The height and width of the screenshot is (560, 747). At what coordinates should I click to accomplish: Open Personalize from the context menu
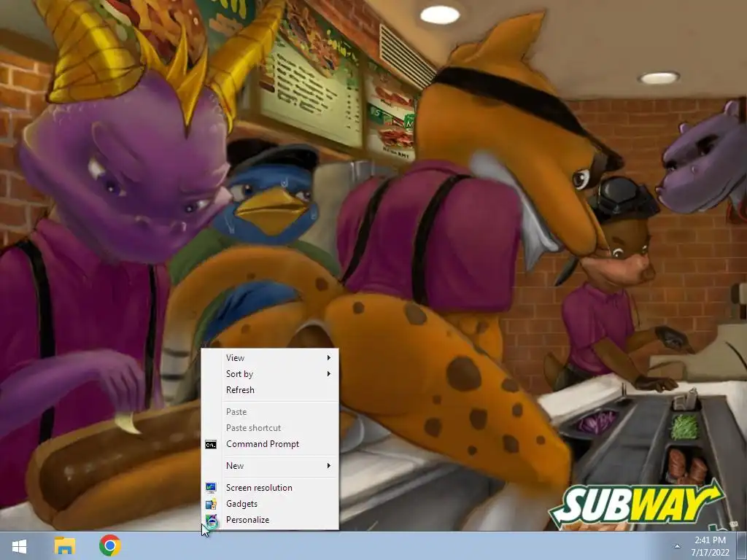(x=270, y=520)
